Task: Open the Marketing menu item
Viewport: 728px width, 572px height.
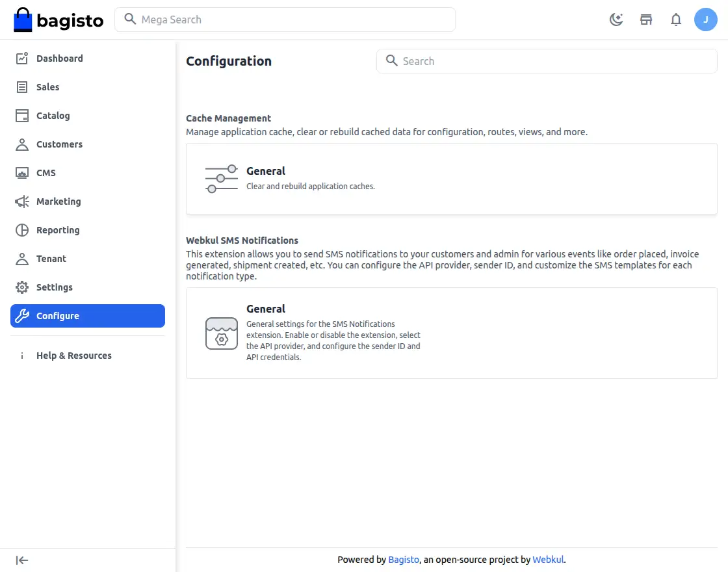Action: point(88,201)
